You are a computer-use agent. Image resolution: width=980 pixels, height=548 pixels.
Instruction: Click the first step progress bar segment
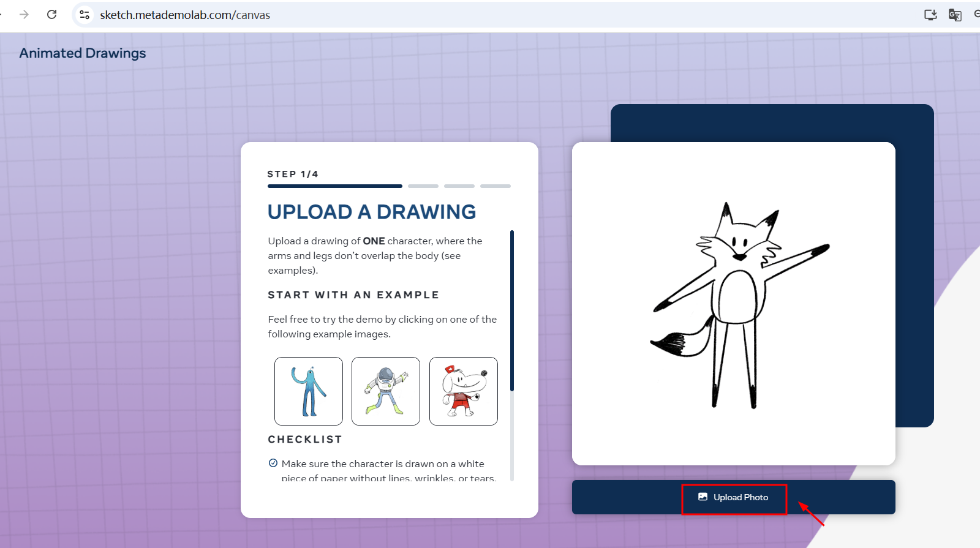[x=335, y=186]
